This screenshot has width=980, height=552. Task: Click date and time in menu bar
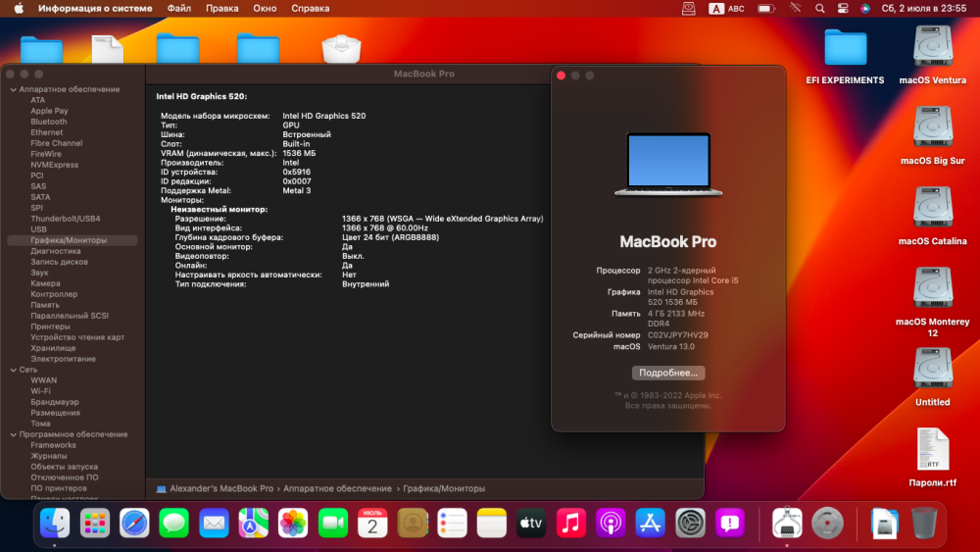[x=924, y=9]
